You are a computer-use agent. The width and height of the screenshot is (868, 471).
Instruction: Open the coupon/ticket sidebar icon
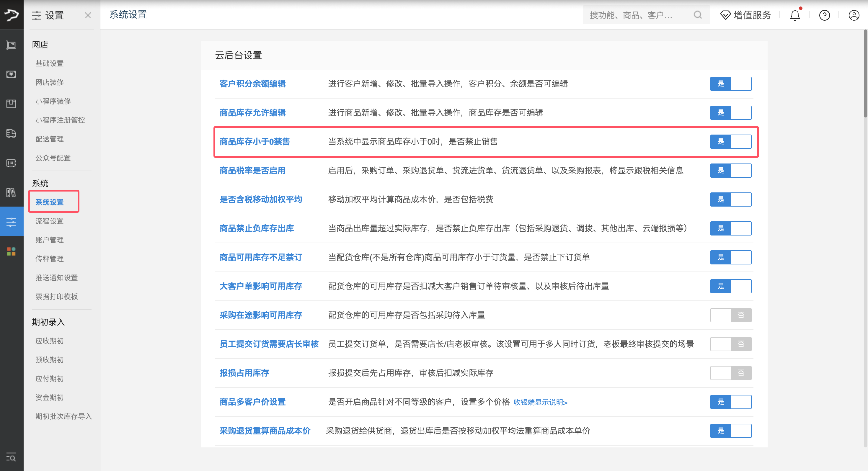12,163
